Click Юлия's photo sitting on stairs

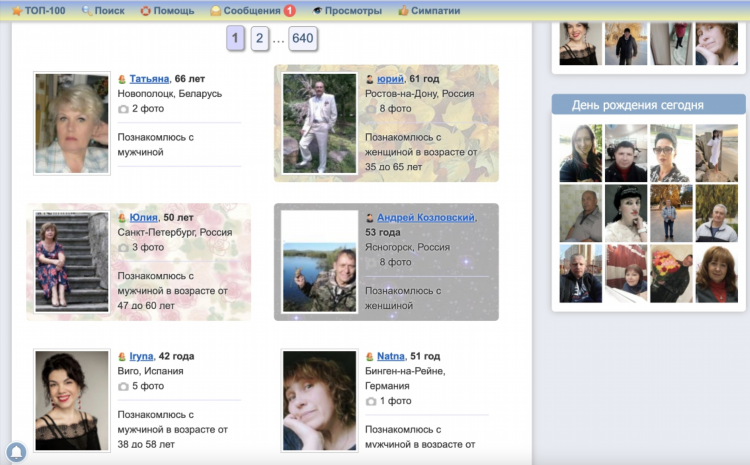click(x=72, y=262)
